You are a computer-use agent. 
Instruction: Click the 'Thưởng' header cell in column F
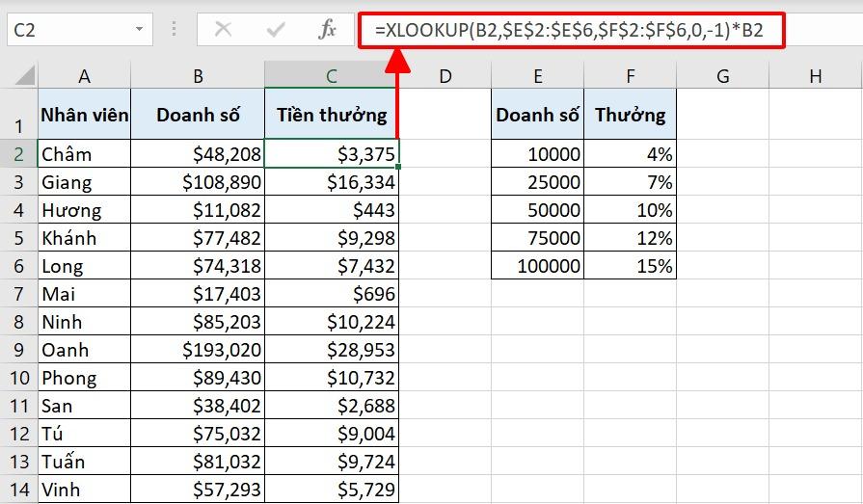631,114
